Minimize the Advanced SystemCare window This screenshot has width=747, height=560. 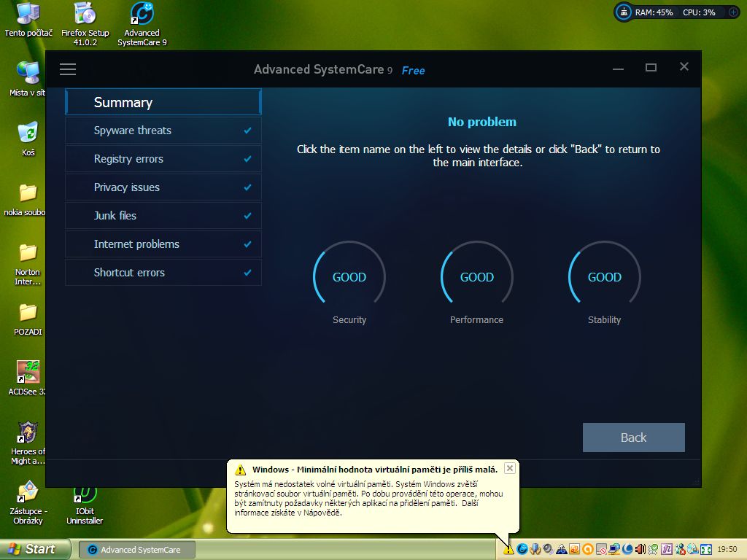[619, 69]
